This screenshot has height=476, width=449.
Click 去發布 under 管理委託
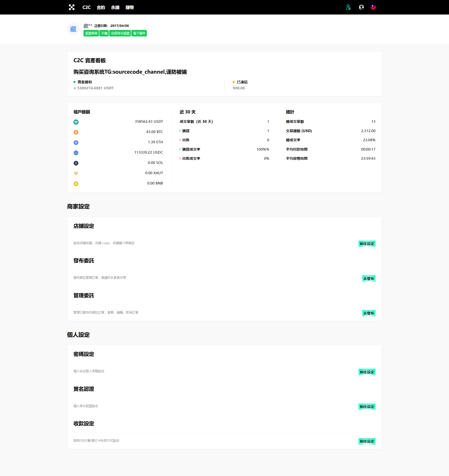(369, 313)
